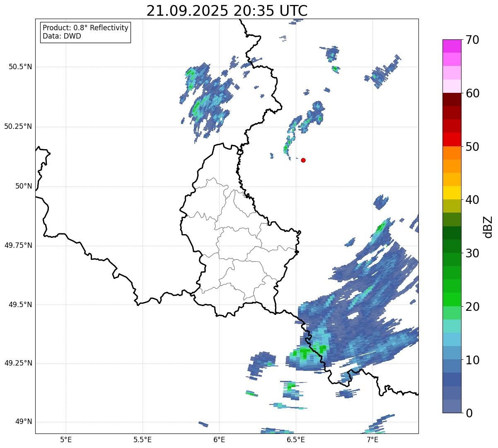Pick the orange colorbar swatch below 50
Viewport: 498px width, 448px height.
point(452,153)
